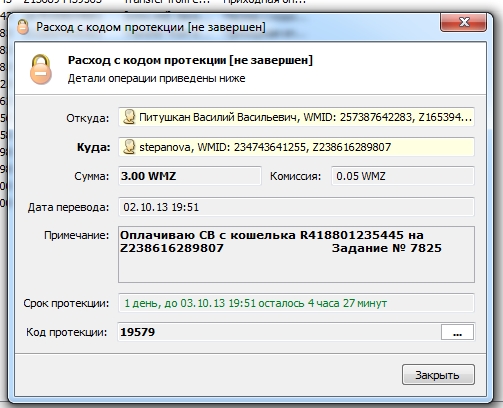Close the dialog with the X button
The height and width of the screenshot is (408, 503).
pyautogui.click(x=463, y=22)
